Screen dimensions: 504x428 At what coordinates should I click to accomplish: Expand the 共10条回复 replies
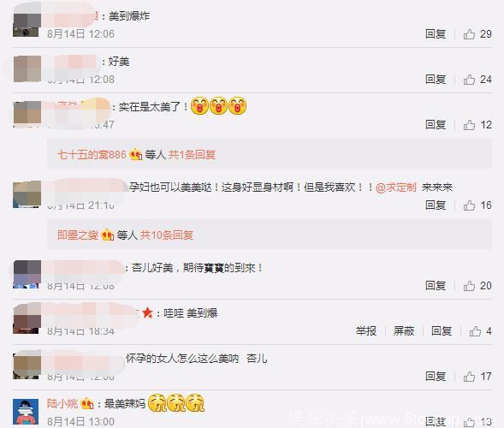[167, 235]
